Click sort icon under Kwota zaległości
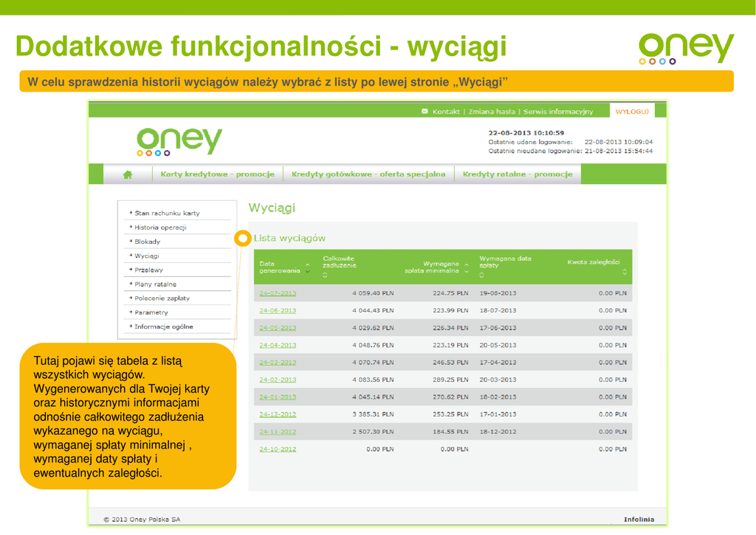The image size is (756, 535). tap(625, 271)
